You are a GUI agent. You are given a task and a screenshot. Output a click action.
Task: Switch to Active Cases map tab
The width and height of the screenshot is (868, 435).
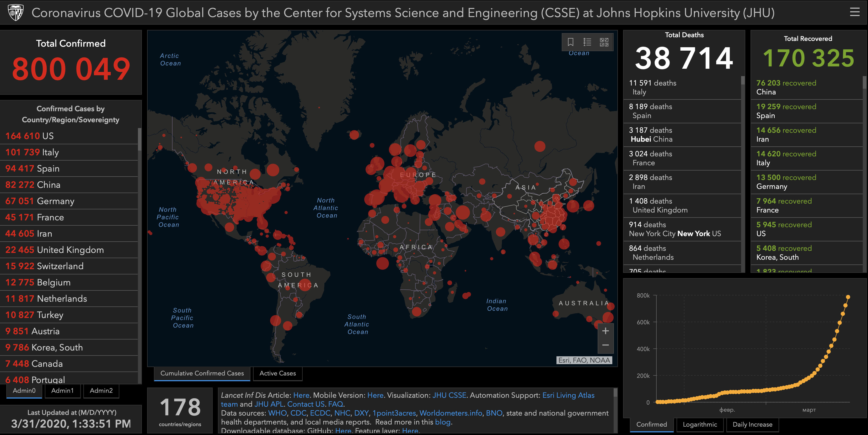tap(278, 374)
